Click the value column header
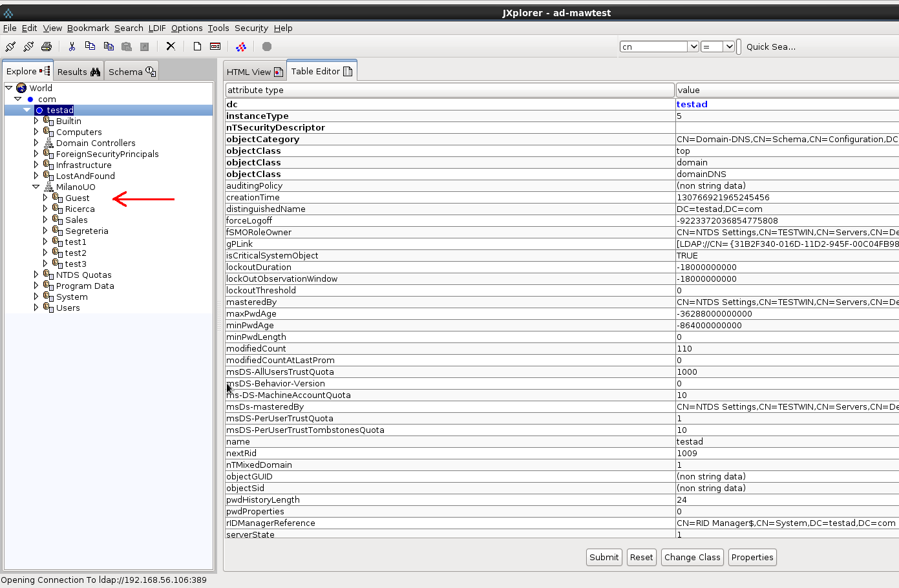 click(x=787, y=90)
